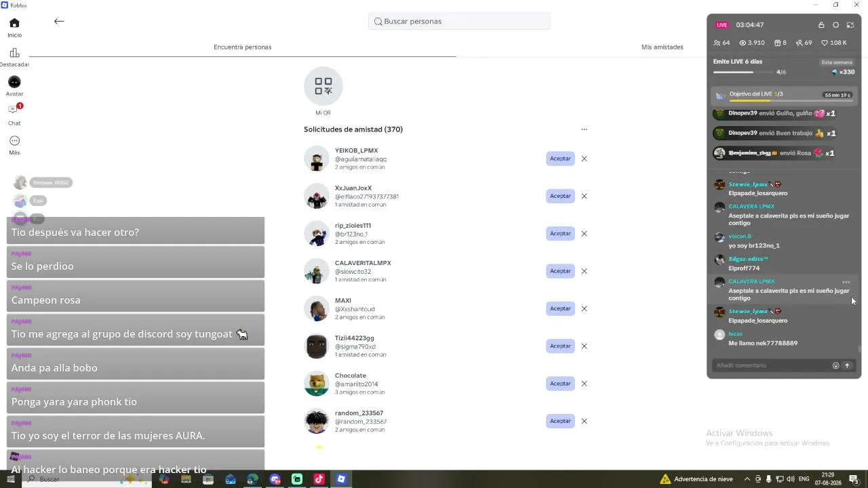Open message options dots on CALAVERA LPMX comment
The width and height of the screenshot is (868, 488).
tap(846, 282)
